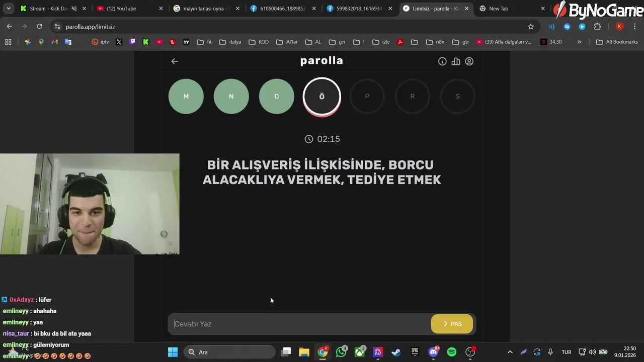Open the iptv bookmark
This screenshot has width=644, height=362.
click(100, 42)
